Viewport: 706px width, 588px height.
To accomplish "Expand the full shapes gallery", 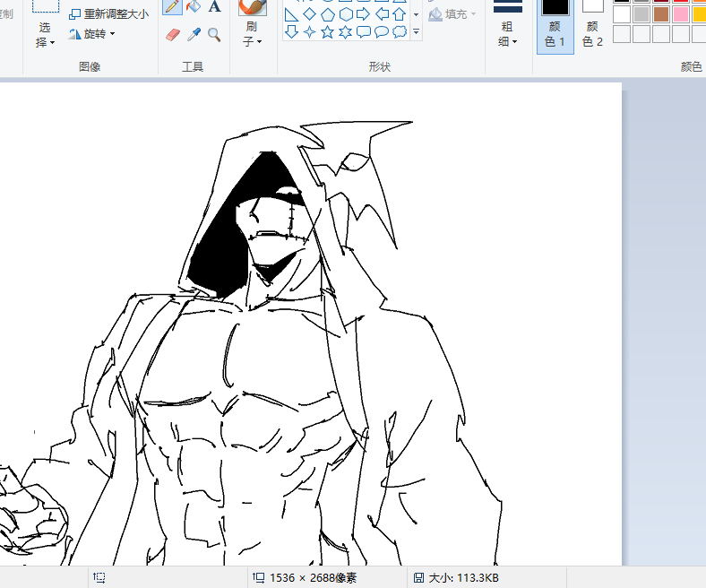I will click(416, 32).
